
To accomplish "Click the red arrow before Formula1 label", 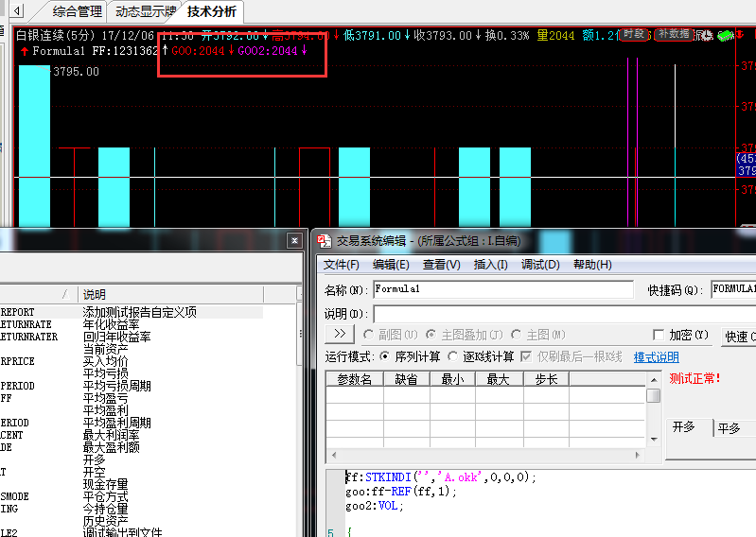I will tap(24, 51).
